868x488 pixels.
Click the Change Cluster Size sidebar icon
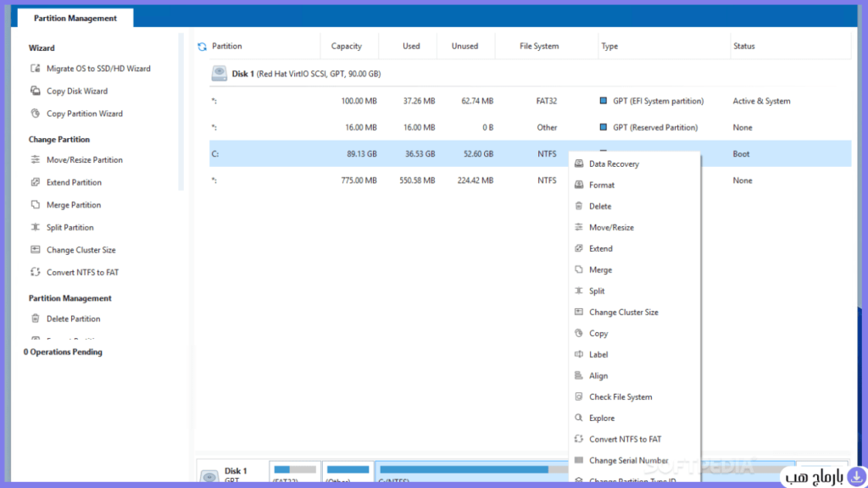36,250
